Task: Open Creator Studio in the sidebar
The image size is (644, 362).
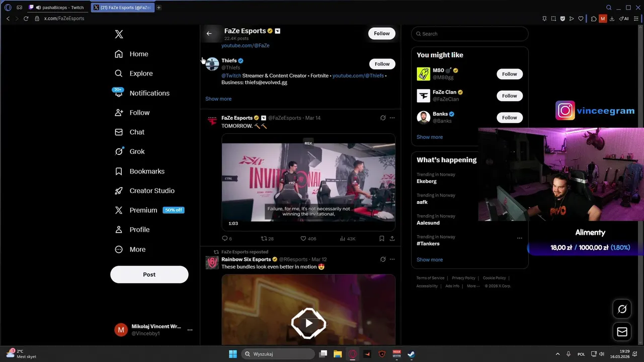Action: [144, 191]
